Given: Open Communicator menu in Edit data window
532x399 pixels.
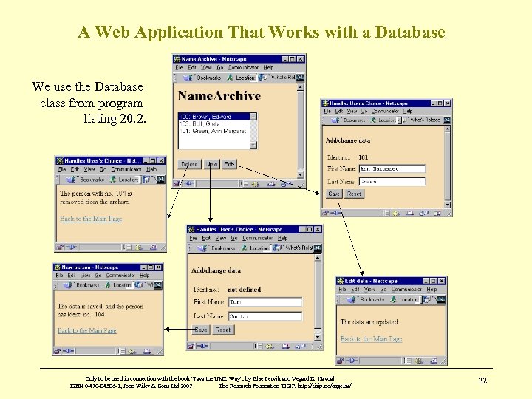Looking at the screenshot, I should (x=406, y=290).
